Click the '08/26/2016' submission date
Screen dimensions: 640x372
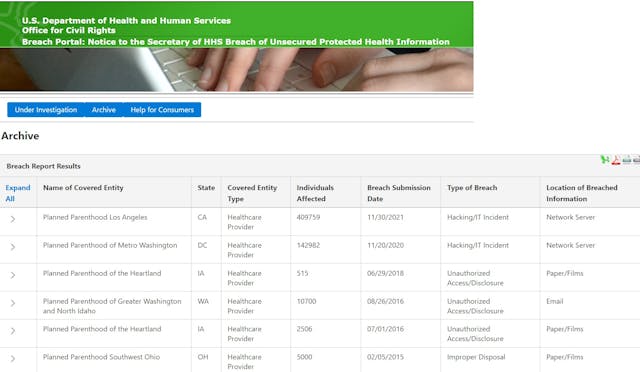[x=385, y=301]
